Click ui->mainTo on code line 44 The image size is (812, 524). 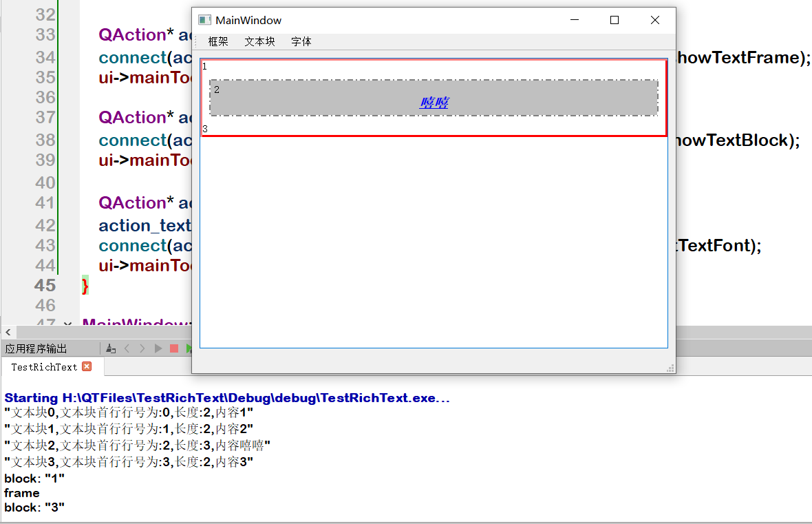click(145, 265)
